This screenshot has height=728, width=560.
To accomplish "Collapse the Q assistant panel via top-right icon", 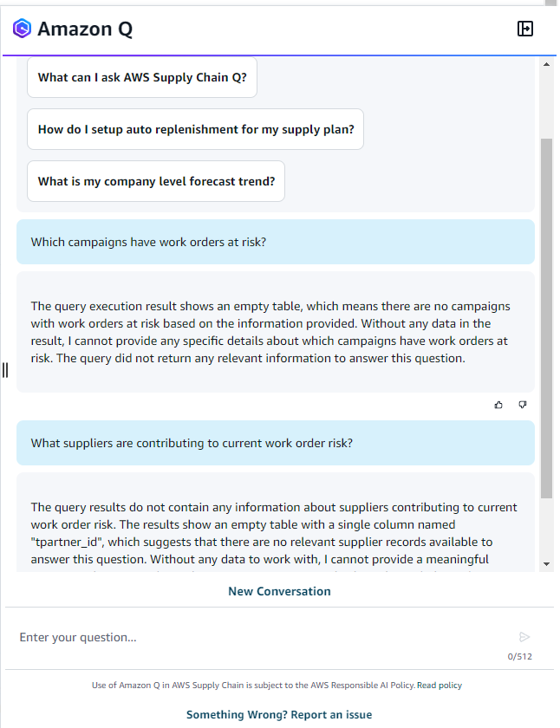I will [x=525, y=29].
